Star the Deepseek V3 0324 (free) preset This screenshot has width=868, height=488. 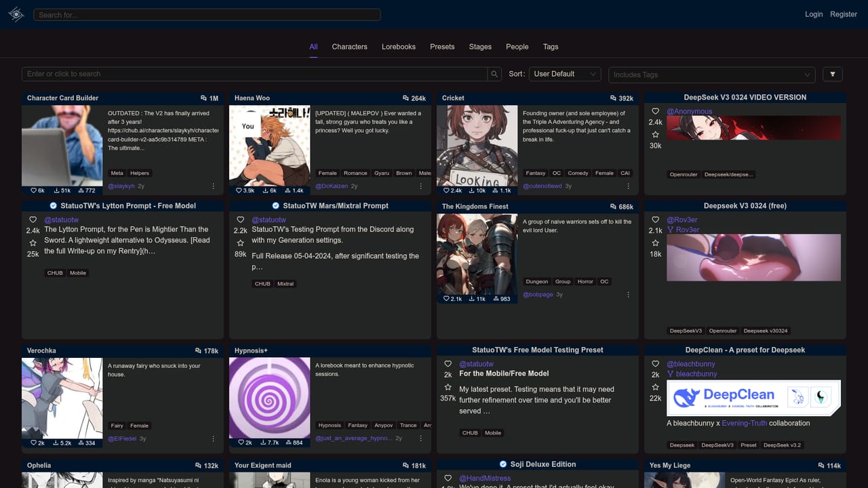[x=655, y=243]
